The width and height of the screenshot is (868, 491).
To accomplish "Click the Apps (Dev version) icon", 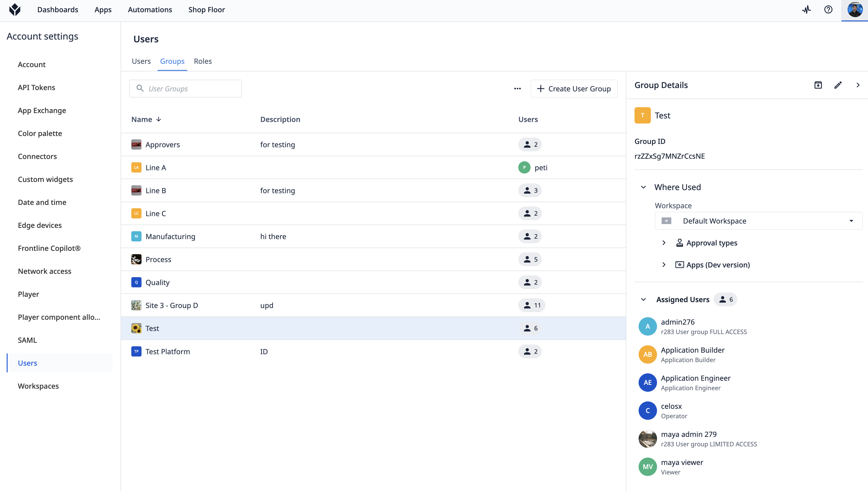I will point(680,265).
